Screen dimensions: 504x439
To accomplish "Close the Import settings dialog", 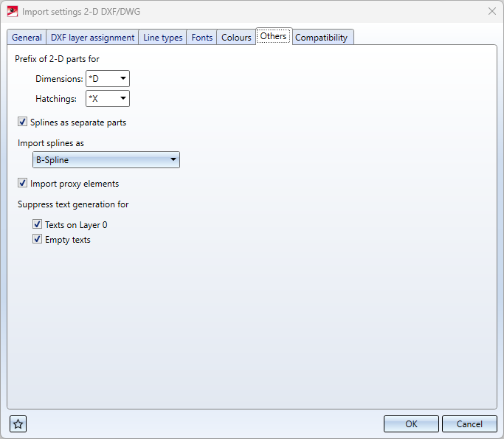I will (x=491, y=12).
